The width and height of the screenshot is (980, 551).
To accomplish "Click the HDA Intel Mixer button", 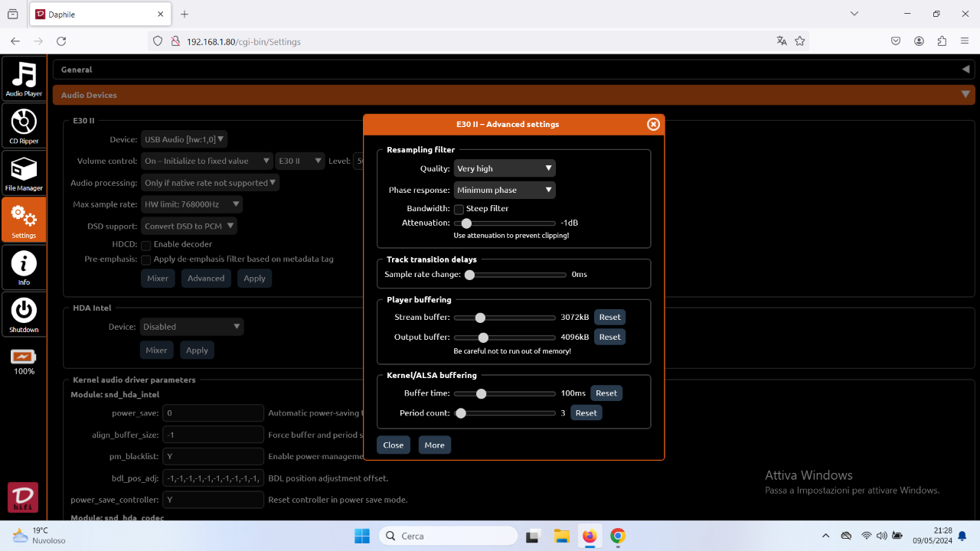I will [x=156, y=350].
